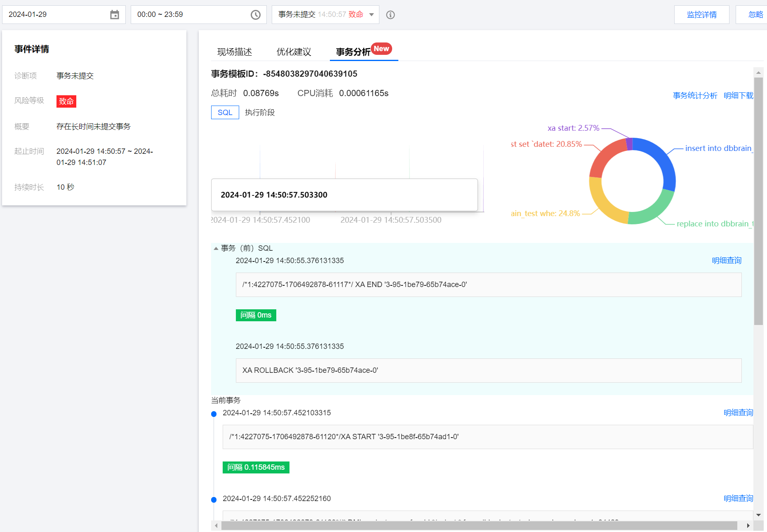This screenshot has width=767, height=532.
Task: Click the horizontal scrollbar right arrow
Action: point(748,525)
